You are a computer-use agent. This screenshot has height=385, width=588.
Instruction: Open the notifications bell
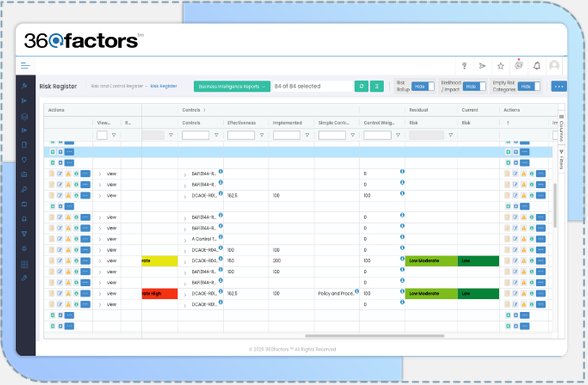pyautogui.click(x=537, y=66)
